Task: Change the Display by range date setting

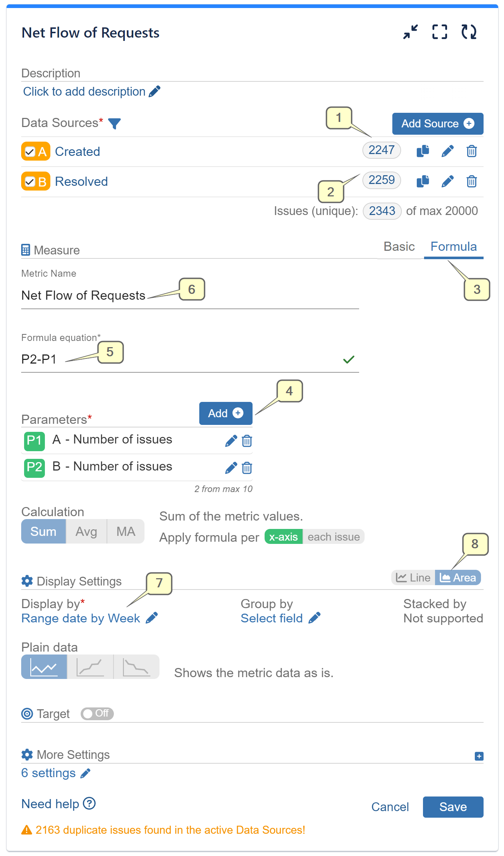Action: pos(81,618)
